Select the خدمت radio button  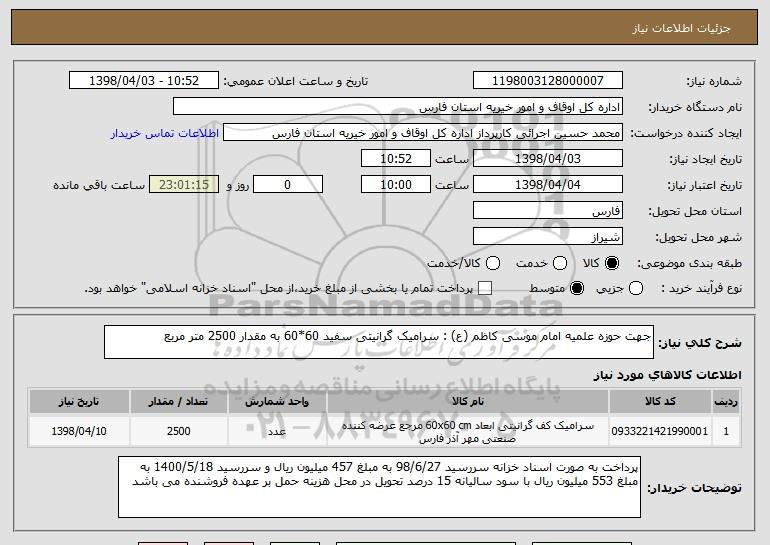click(560, 264)
